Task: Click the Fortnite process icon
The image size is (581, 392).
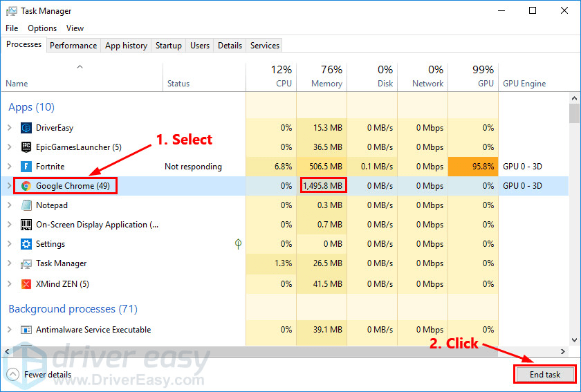Action: point(26,167)
